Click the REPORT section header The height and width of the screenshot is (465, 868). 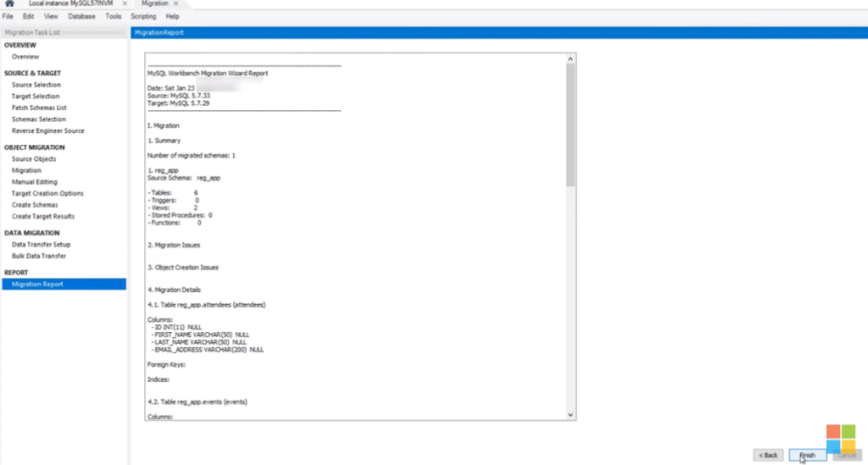point(16,273)
